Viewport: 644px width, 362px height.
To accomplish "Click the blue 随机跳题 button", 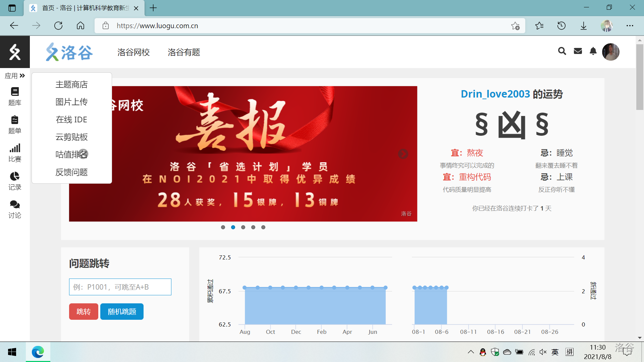I will [122, 312].
